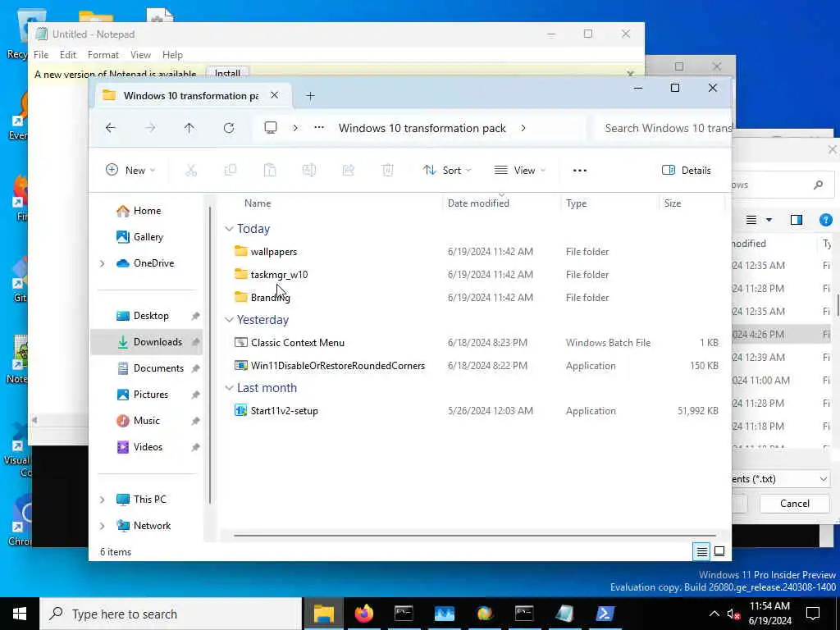840x630 pixels.
Task: Click the help question mark icon in back window
Action: (825, 220)
